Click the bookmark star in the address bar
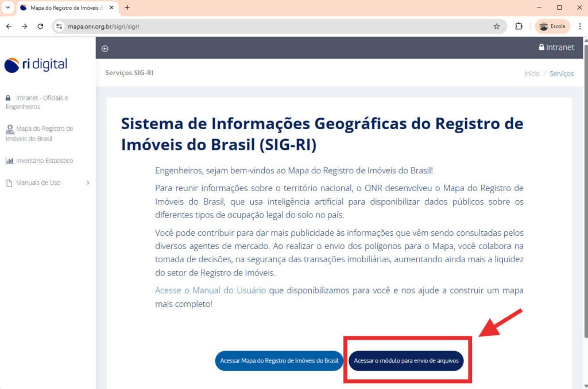Image resolution: width=588 pixels, height=389 pixels. coord(497,26)
